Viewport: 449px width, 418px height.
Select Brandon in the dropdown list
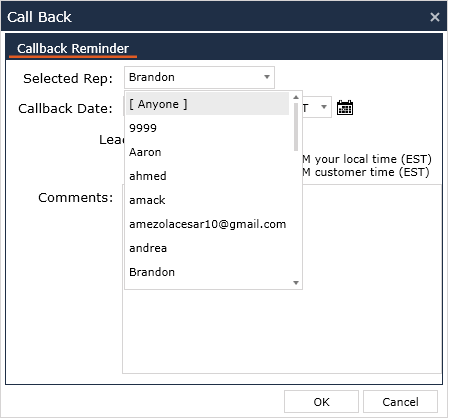[207, 272]
